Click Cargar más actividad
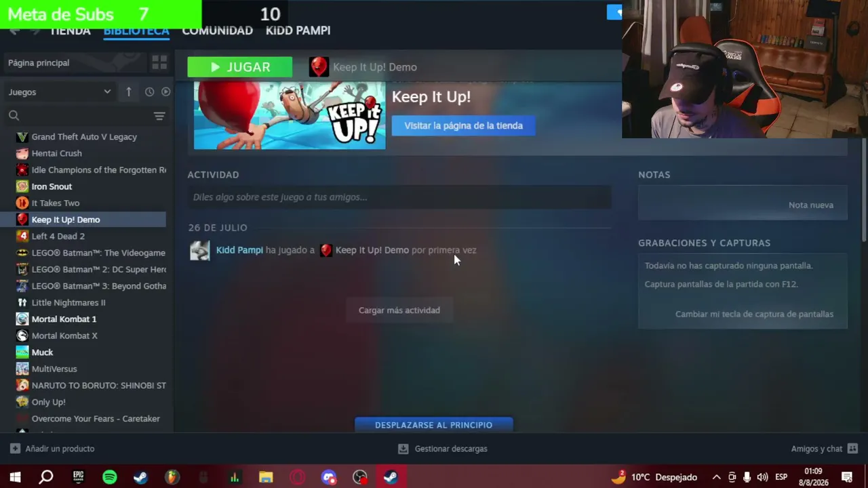 tap(399, 310)
